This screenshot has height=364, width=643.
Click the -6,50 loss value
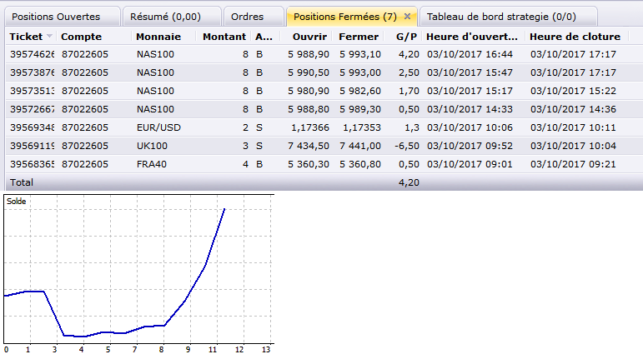[407, 146]
